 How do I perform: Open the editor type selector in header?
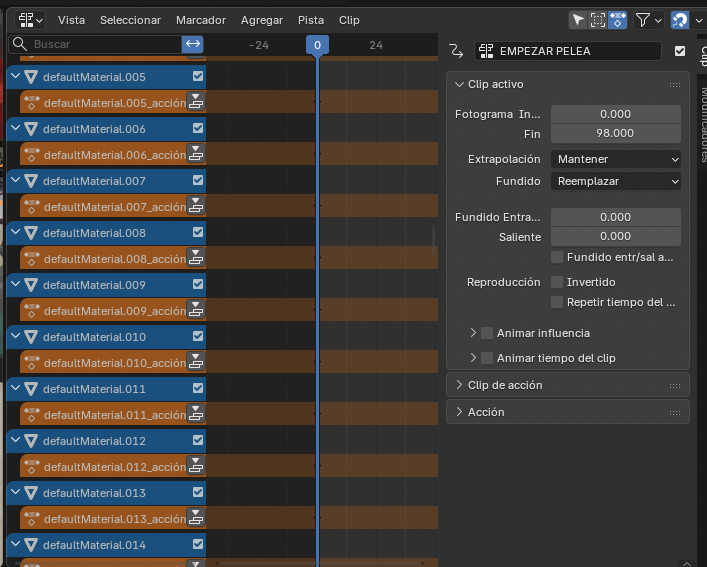coord(30,19)
